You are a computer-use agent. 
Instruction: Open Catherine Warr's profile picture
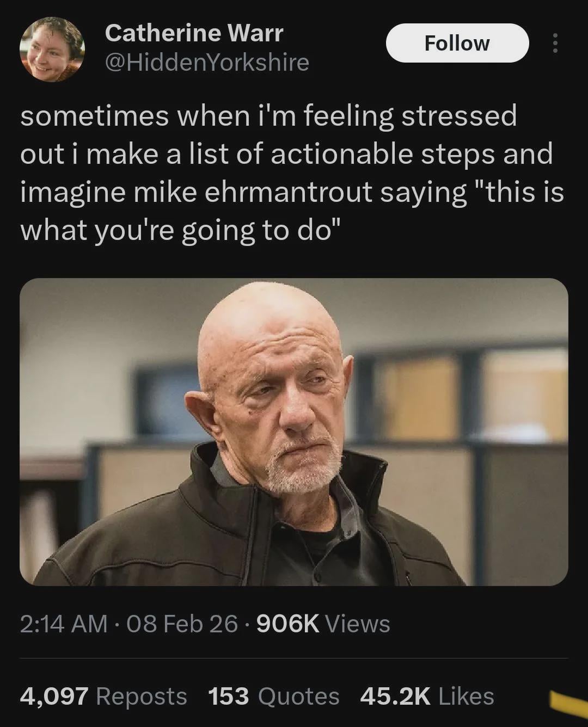click(x=52, y=50)
